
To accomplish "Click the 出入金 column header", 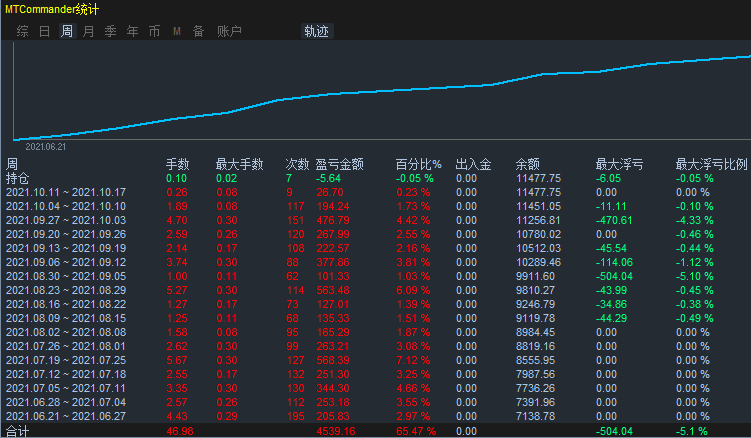I will point(473,164).
